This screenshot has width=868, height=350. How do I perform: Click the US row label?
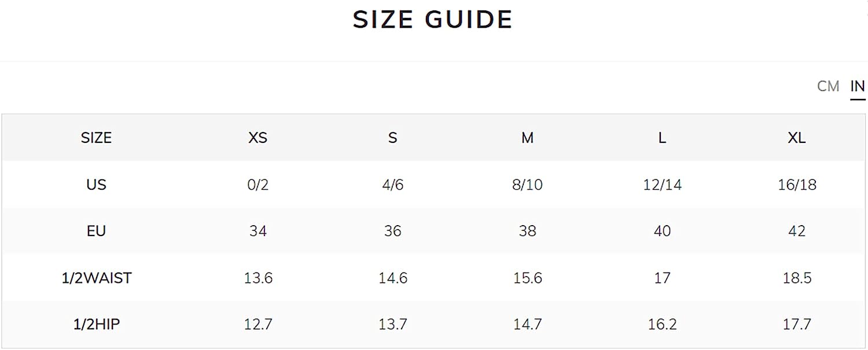[x=96, y=185]
